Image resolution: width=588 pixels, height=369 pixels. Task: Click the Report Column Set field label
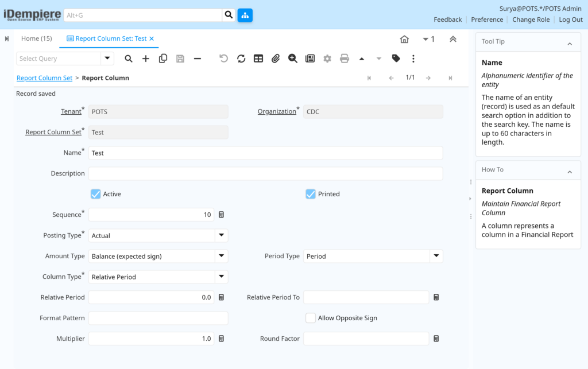tap(53, 132)
